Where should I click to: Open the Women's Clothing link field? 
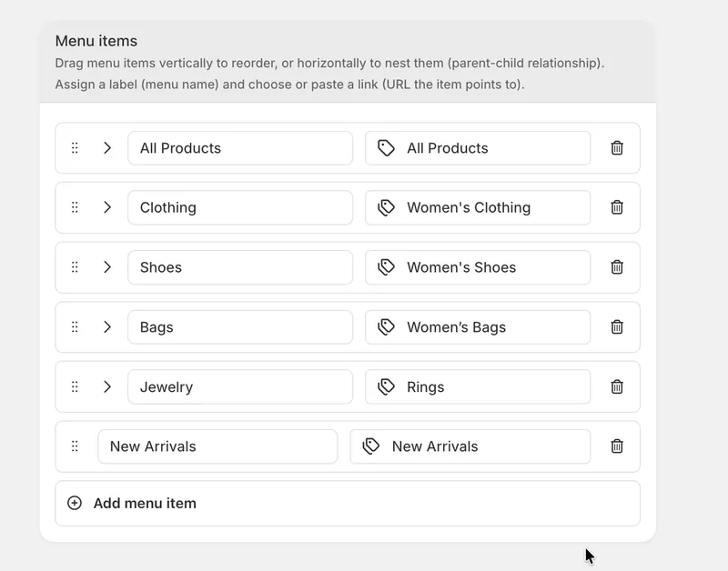tap(478, 207)
